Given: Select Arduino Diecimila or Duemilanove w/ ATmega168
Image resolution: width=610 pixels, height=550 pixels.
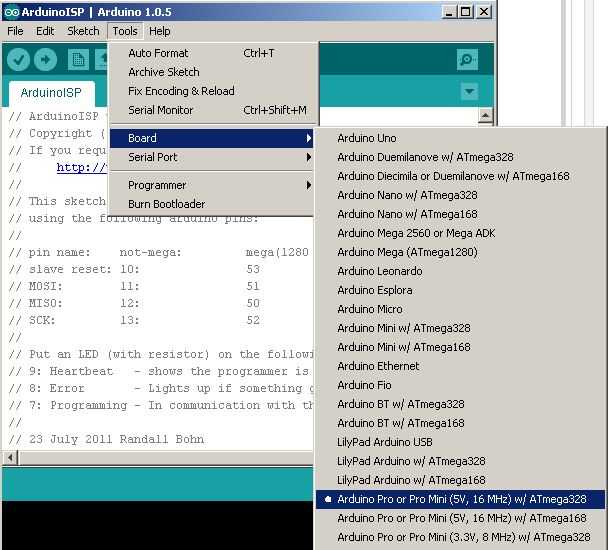Looking at the screenshot, I should pyautogui.click(x=461, y=176).
